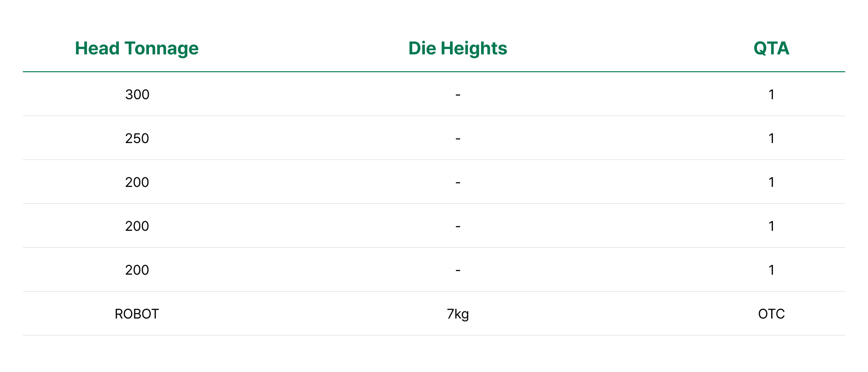The image size is (868, 372).
Task: Click the Die Heights dash above 7kg
Action: coord(458,270)
